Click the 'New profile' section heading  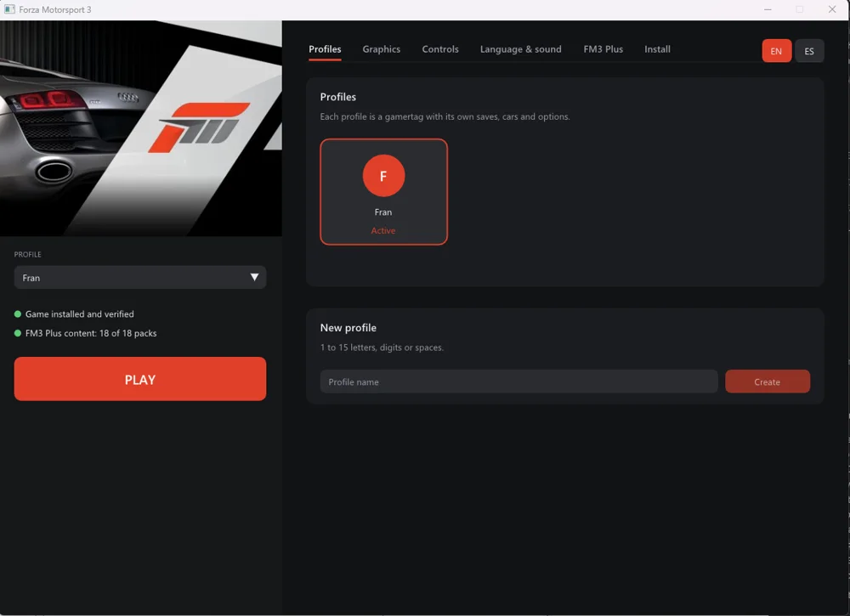click(348, 328)
